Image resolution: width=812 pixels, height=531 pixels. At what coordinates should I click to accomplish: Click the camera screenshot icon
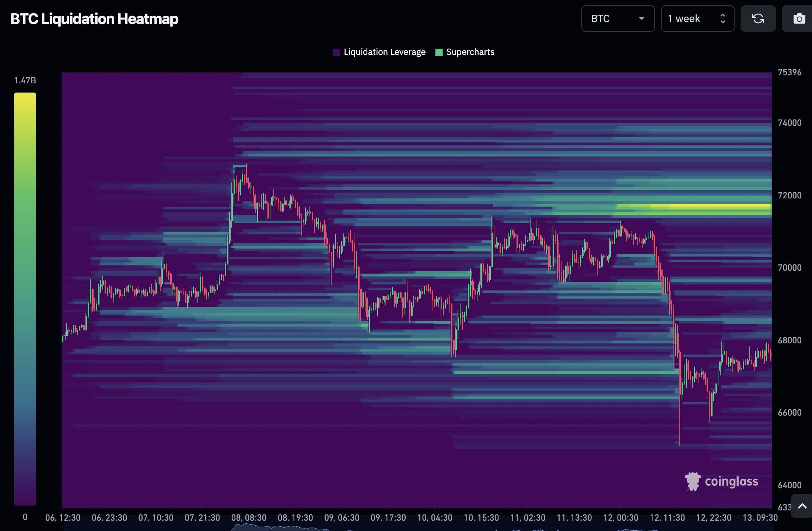coord(799,18)
